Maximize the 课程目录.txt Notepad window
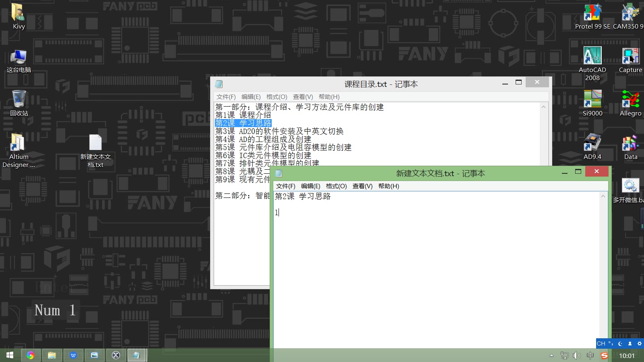 pyautogui.click(x=519, y=82)
